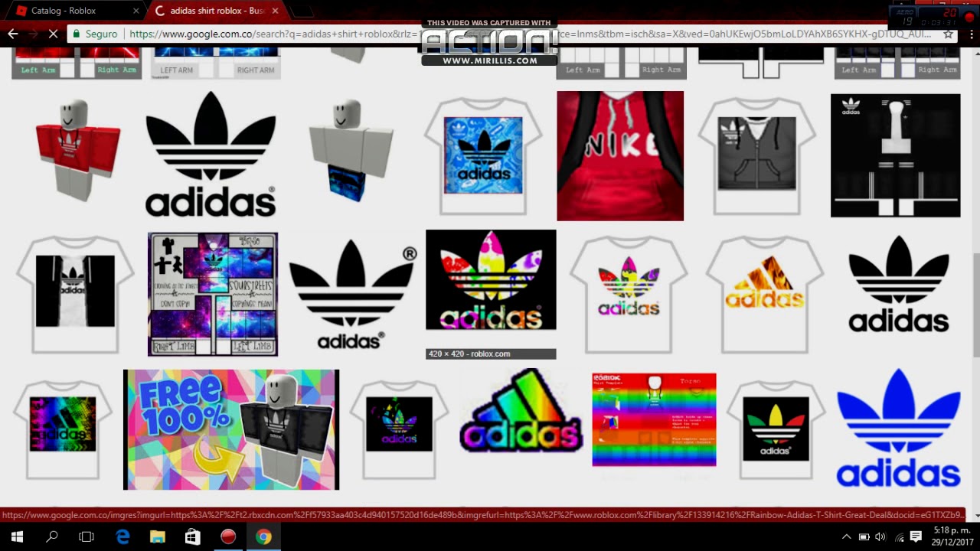
Task: Open the Action Center notifications icon
Action: pyautogui.click(x=916, y=537)
